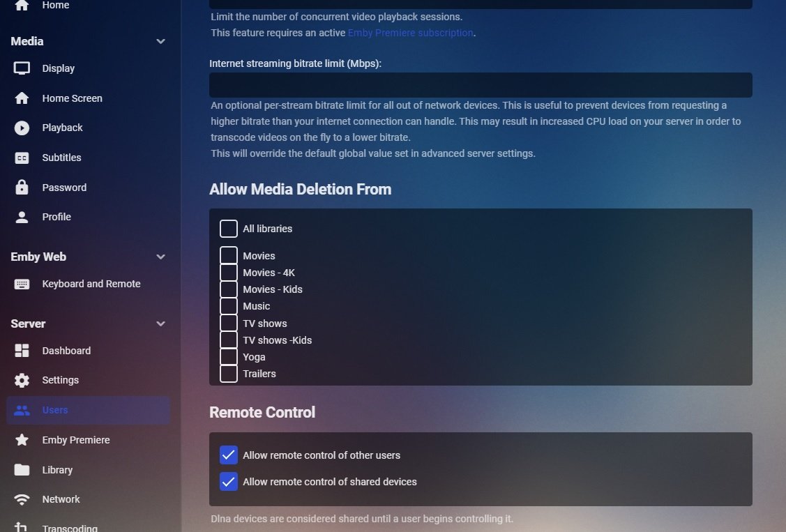Collapse the Server section chevron

click(160, 324)
